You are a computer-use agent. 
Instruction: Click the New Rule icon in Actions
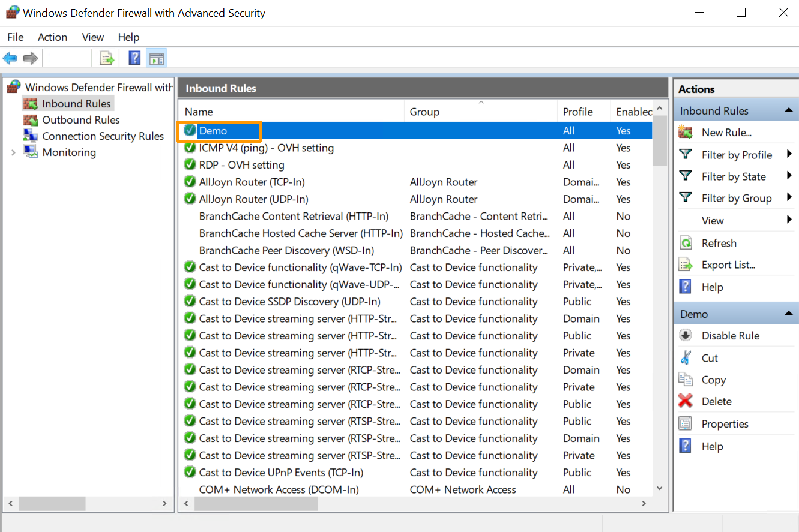click(x=685, y=133)
